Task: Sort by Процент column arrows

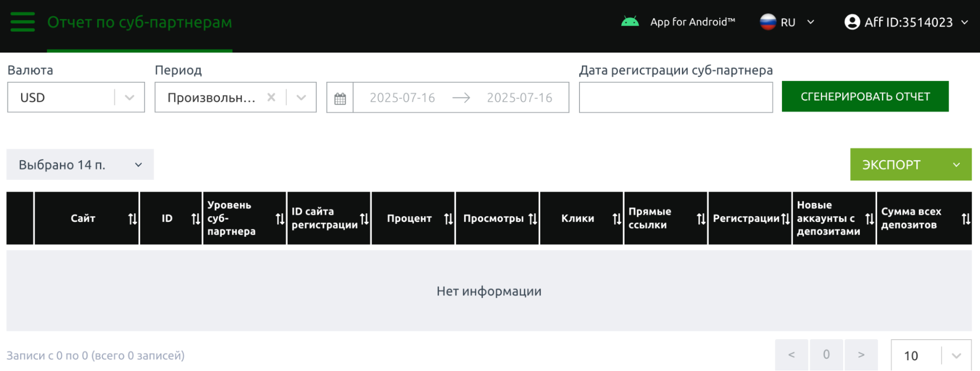Action: 448,219
